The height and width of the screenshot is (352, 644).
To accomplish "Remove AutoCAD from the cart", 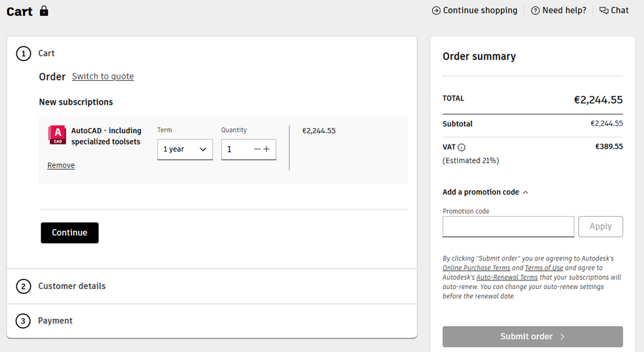I will click(61, 165).
